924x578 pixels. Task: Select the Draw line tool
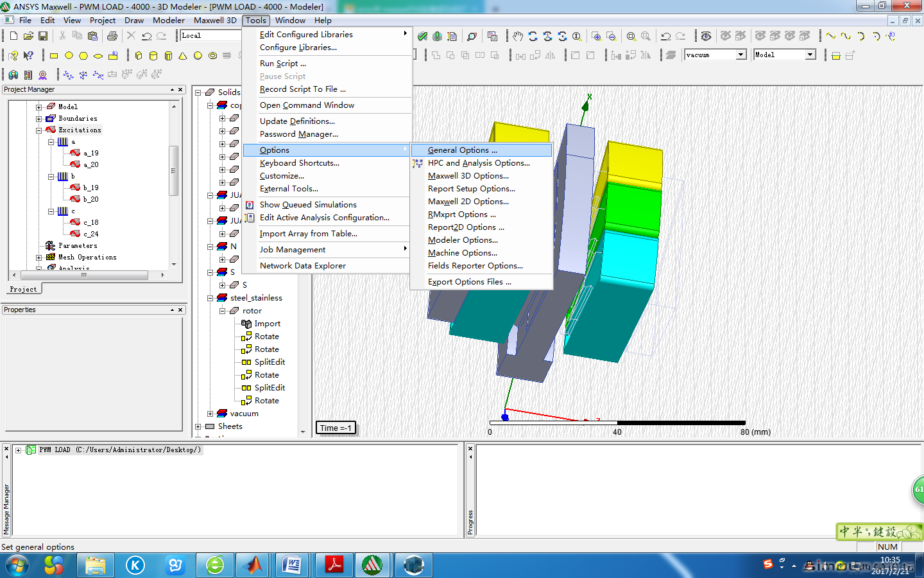[x=831, y=36]
